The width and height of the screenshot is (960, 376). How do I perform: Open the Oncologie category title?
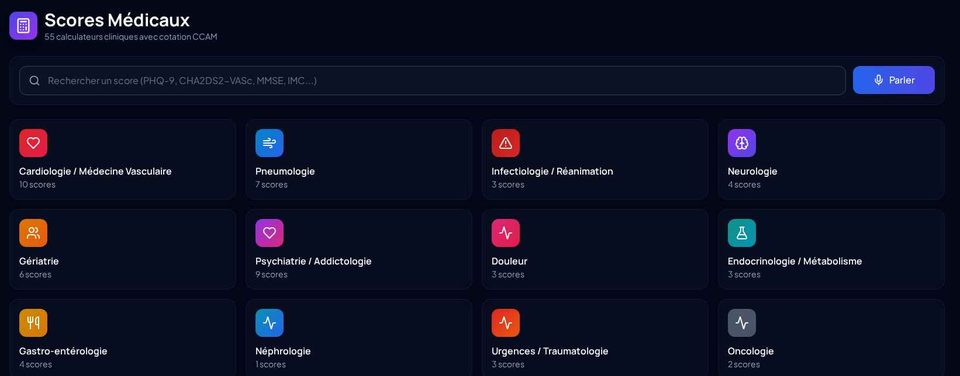[x=751, y=352]
